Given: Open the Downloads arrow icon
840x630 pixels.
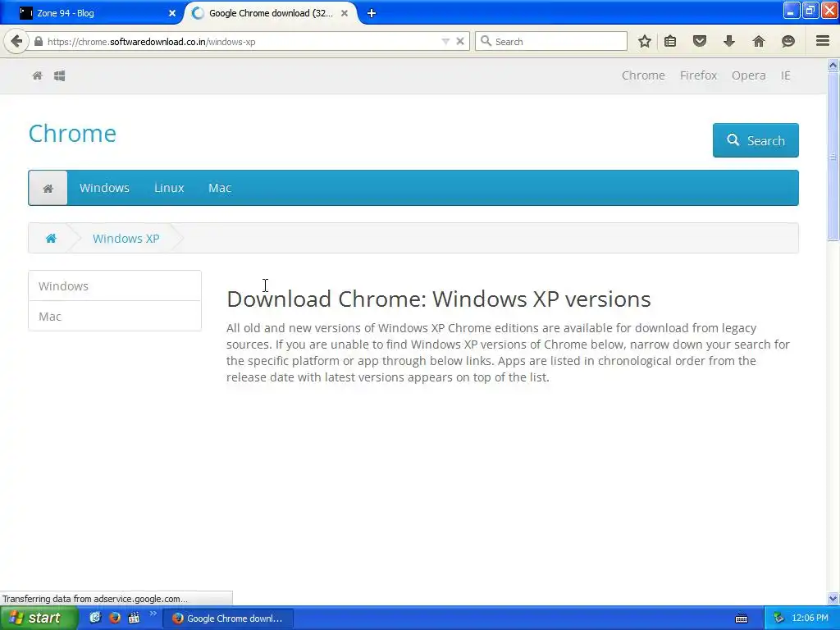Looking at the screenshot, I should (729, 41).
